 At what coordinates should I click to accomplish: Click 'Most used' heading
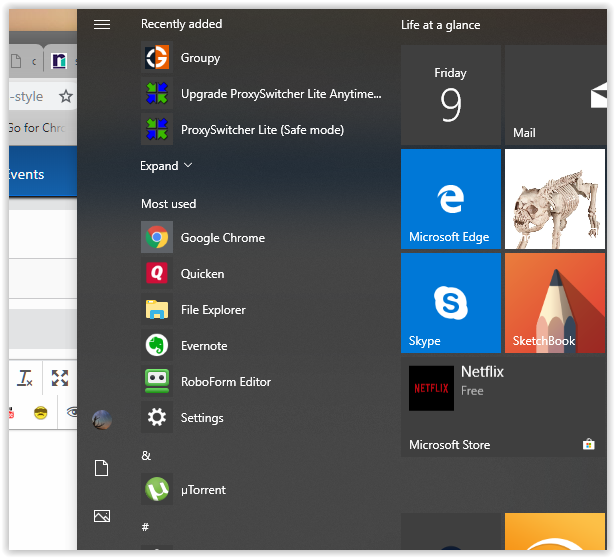(x=169, y=204)
